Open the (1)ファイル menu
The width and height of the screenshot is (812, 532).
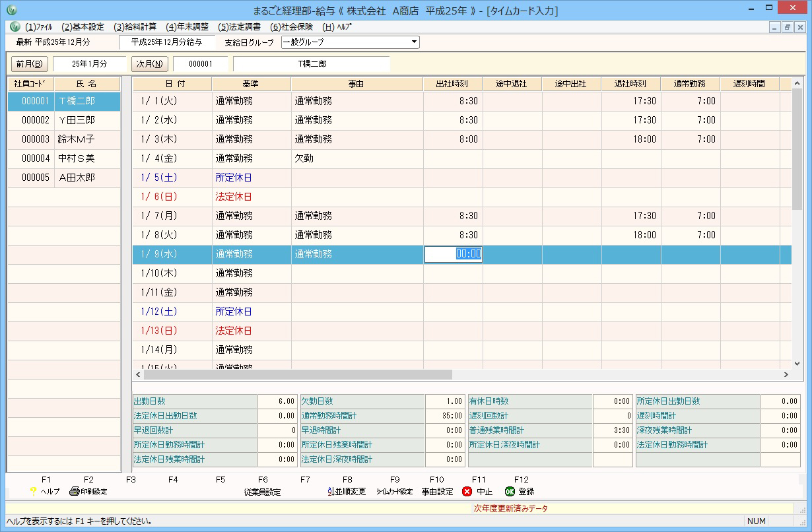point(39,27)
